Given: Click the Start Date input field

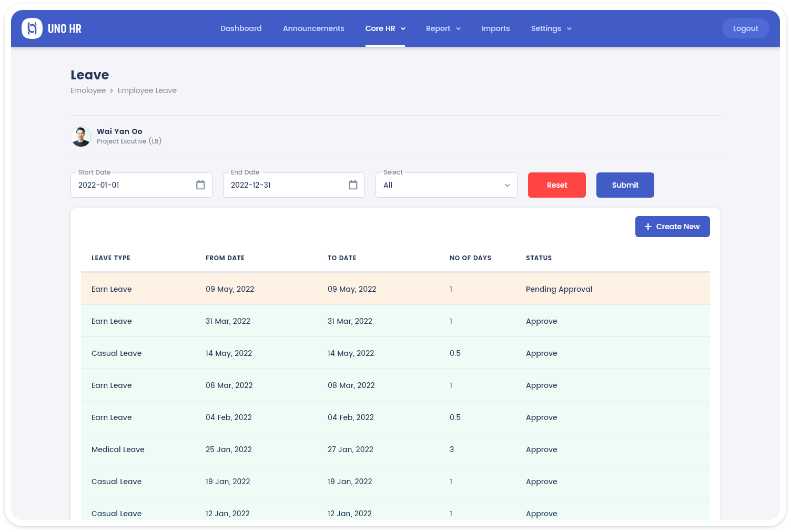Looking at the screenshot, I should coord(134,185).
